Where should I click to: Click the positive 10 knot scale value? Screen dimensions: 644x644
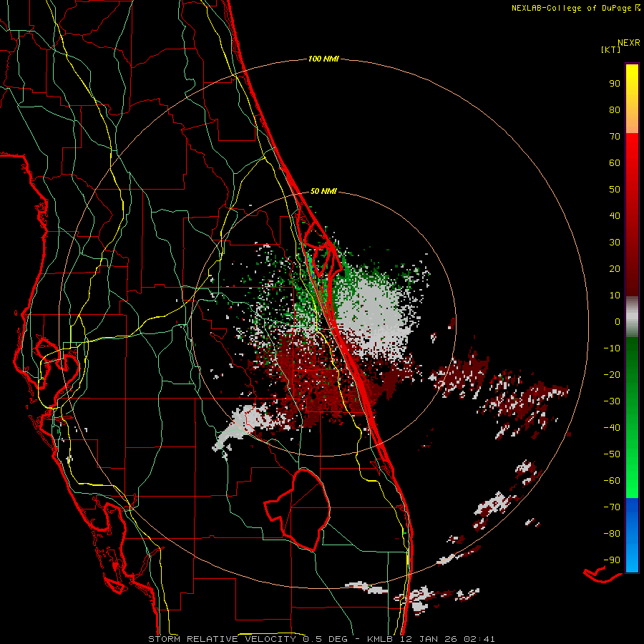tap(615, 296)
